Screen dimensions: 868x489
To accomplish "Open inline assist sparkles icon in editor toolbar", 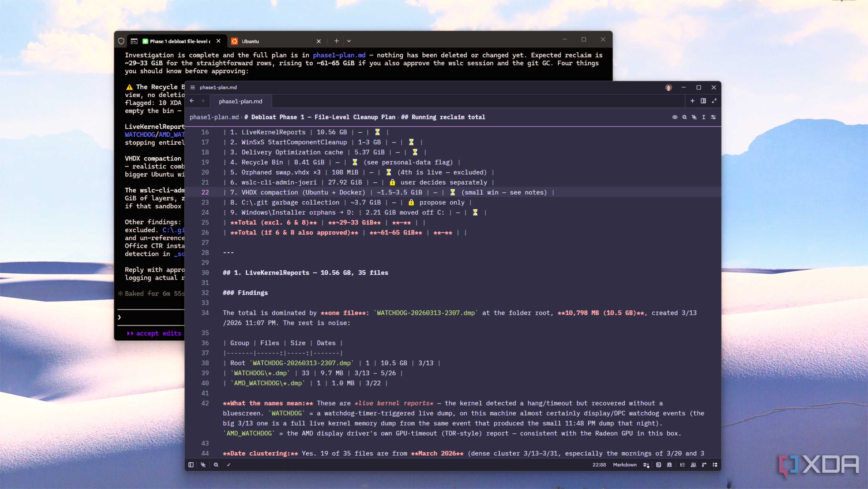I will pyautogui.click(x=694, y=117).
